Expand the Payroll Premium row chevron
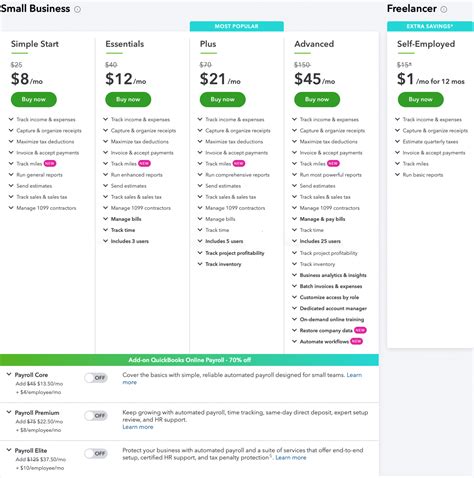474x478 pixels. click(x=9, y=412)
